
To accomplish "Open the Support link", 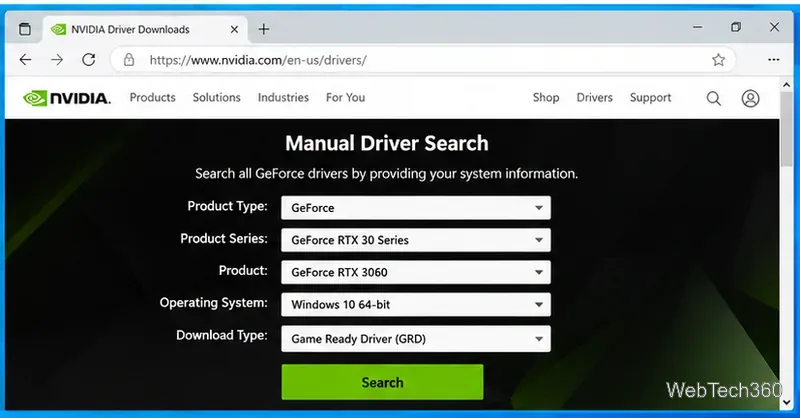I will coord(650,97).
